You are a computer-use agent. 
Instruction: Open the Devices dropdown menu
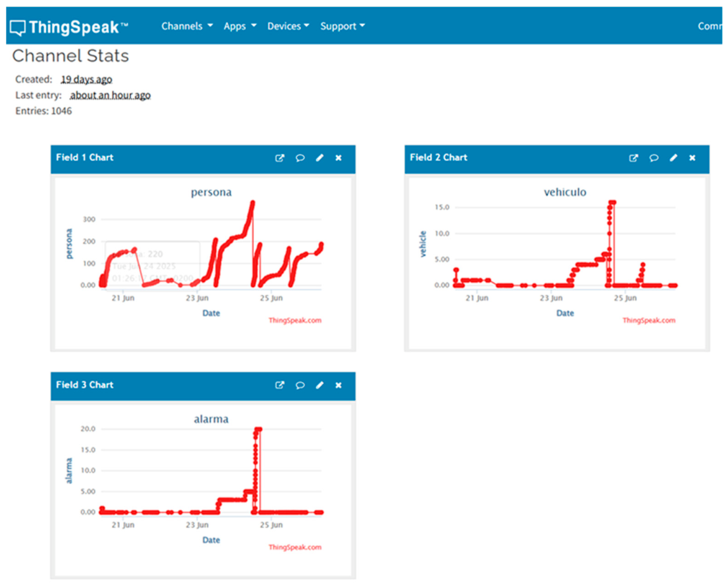click(x=288, y=26)
